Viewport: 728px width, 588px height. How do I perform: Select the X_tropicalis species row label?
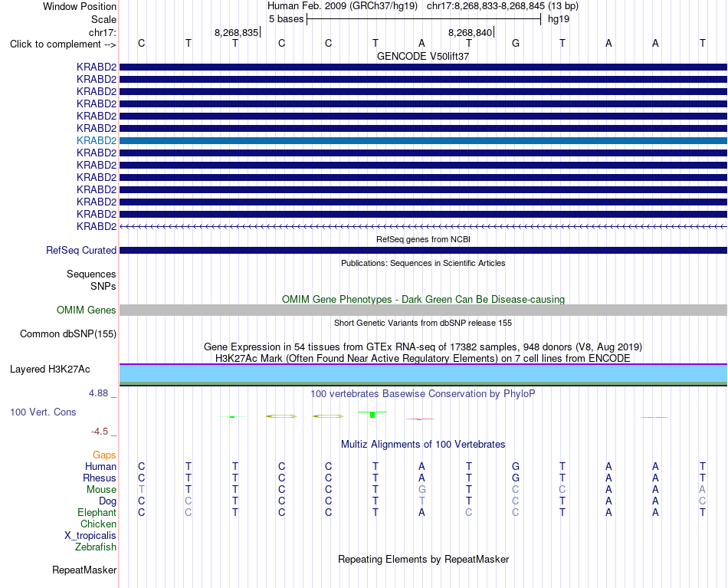90,536
